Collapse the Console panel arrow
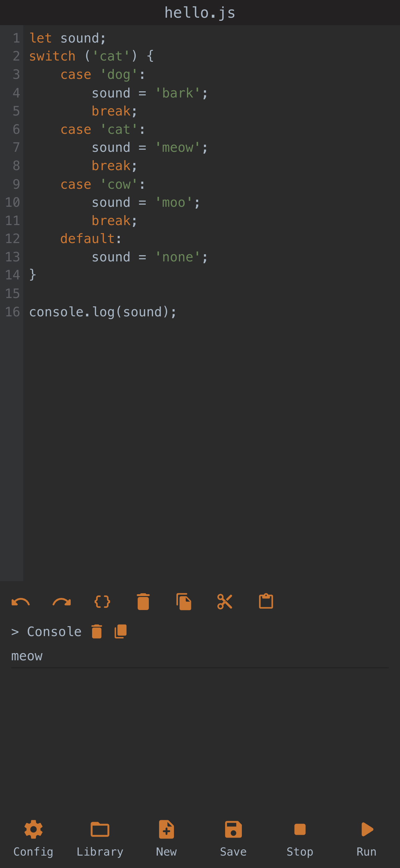This screenshot has width=400, height=868. pyautogui.click(x=15, y=632)
